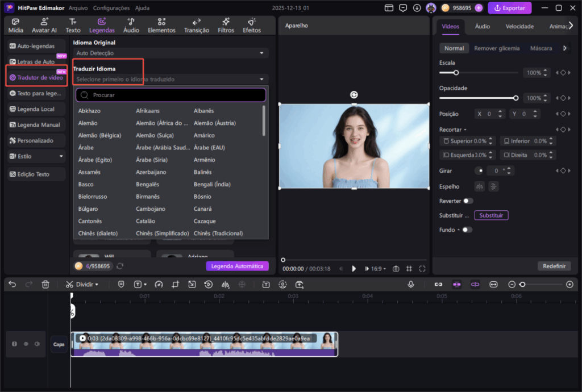The height and width of the screenshot is (392, 582).
Task: Enable the Fundo toggle
Action: point(467,230)
